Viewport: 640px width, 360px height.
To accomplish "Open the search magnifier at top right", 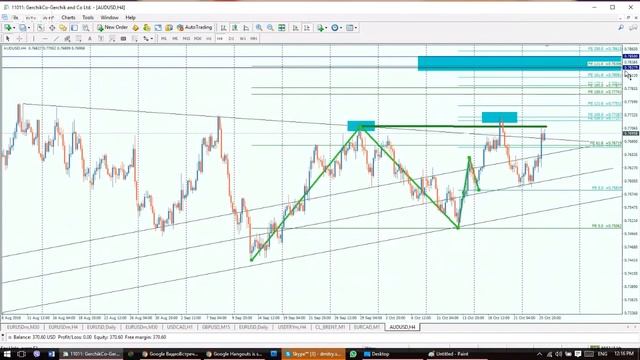I will 621,28.
